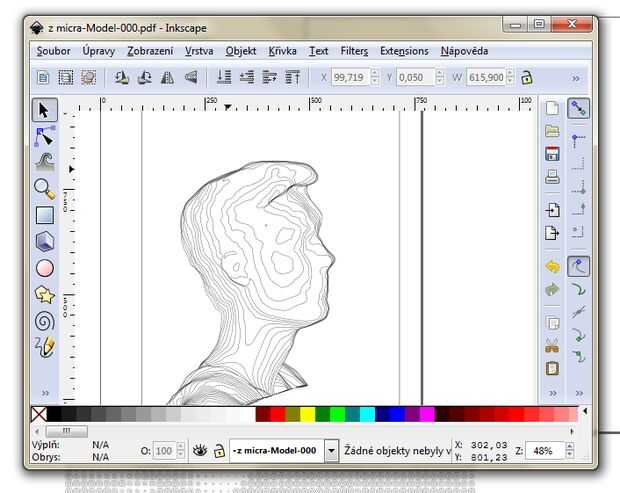620x493 pixels.
Task: Toggle snap to path intersections
Action: 578,312
